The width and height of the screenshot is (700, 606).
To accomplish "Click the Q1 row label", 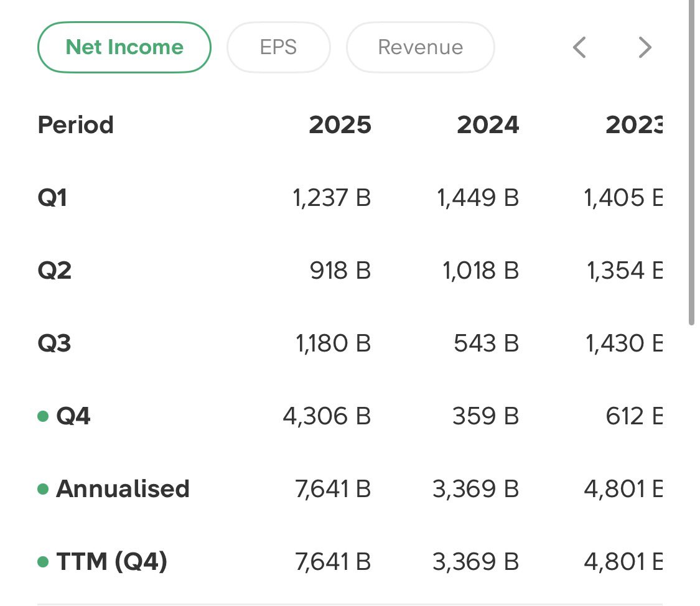I will [52, 198].
